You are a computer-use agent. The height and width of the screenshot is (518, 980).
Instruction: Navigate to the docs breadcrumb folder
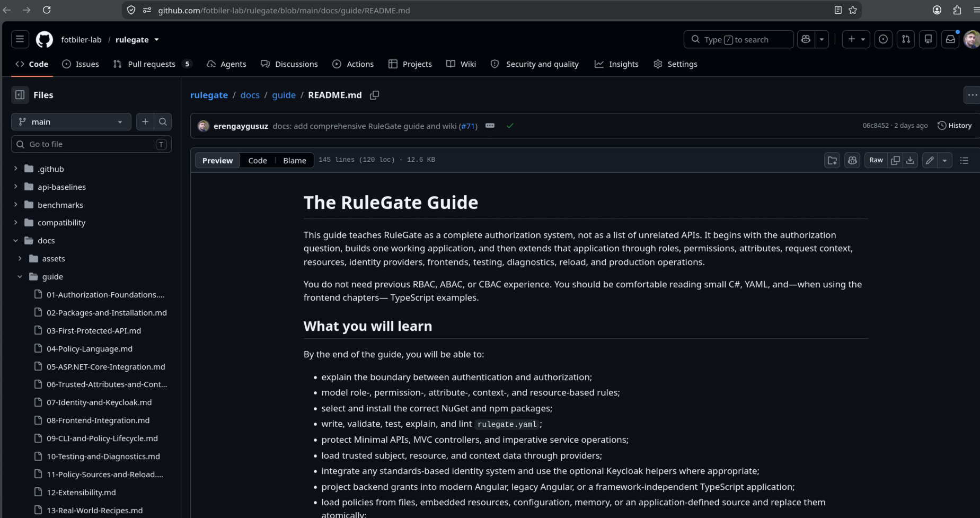(250, 95)
